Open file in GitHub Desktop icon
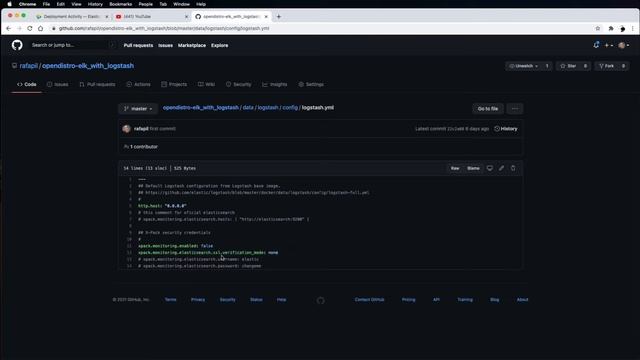 click(490, 168)
